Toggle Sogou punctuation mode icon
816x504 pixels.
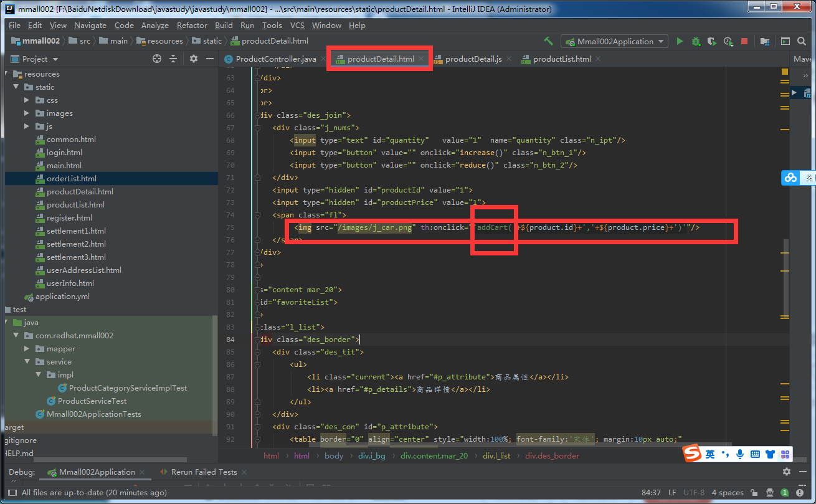tap(725, 455)
